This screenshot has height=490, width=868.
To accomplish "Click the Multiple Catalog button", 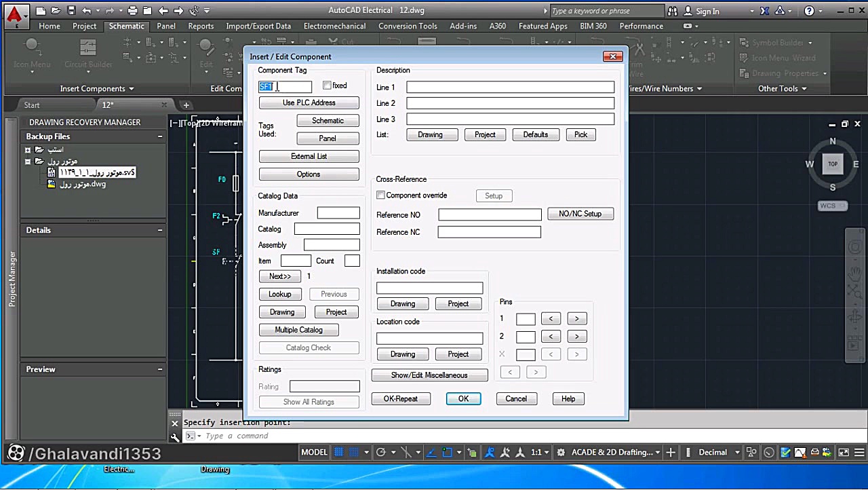I will [299, 330].
